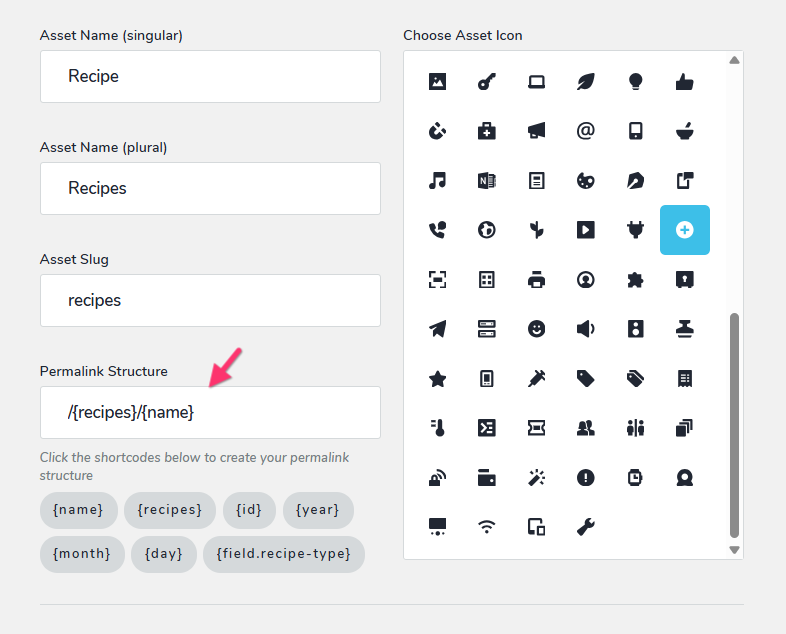Pick the thumbs-up asset icon
786x634 pixels.
pyautogui.click(x=684, y=81)
